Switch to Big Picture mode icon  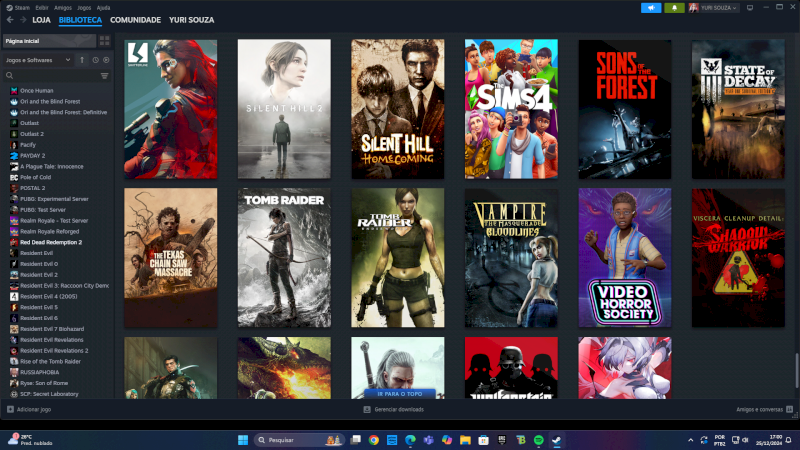[748, 7]
